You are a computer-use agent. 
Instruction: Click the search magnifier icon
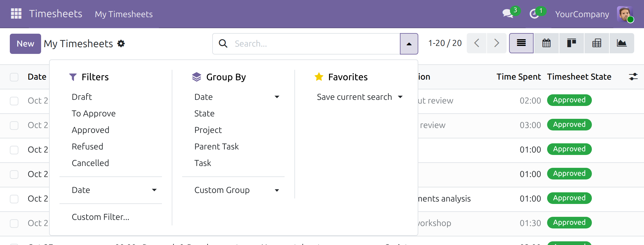tap(223, 43)
